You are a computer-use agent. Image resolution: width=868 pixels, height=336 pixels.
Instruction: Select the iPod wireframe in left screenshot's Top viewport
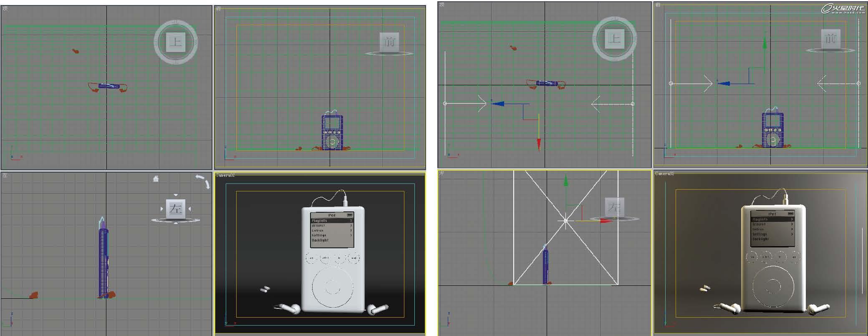pyautogui.click(x=109, y=86)
